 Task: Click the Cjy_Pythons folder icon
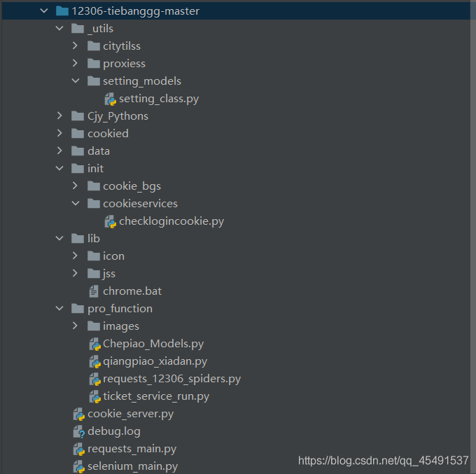(78, 116)
